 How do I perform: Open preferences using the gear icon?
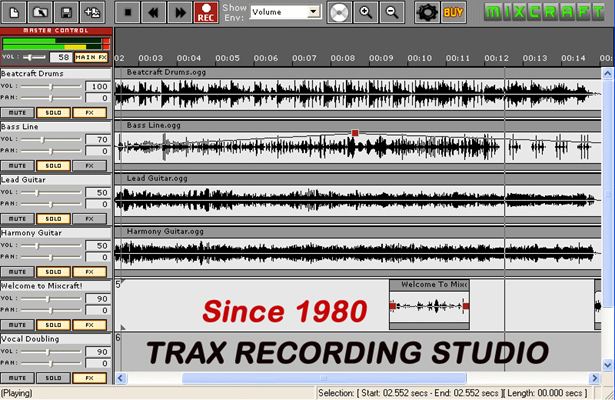click(427, 12)
